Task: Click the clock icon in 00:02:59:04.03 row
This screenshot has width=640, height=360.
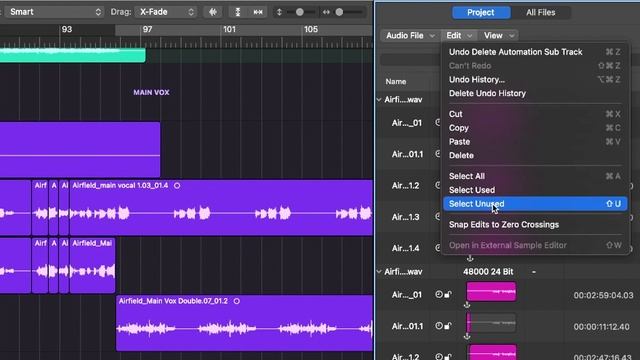Action: coord(439,294)
